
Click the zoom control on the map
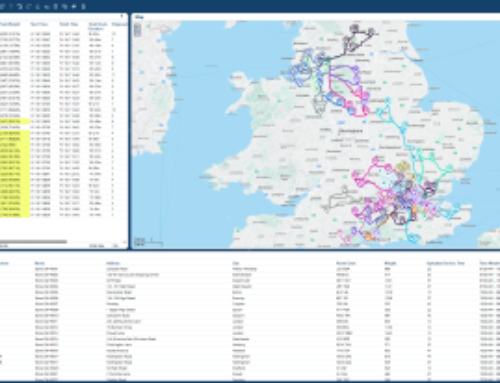pos(137,30)
